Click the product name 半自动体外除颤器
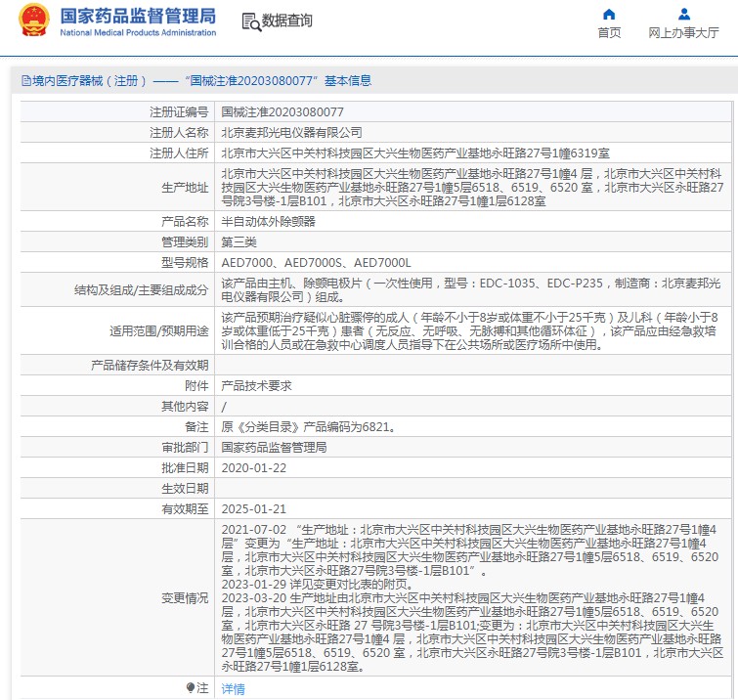This screenshot has height=700, width=738. 269,222
